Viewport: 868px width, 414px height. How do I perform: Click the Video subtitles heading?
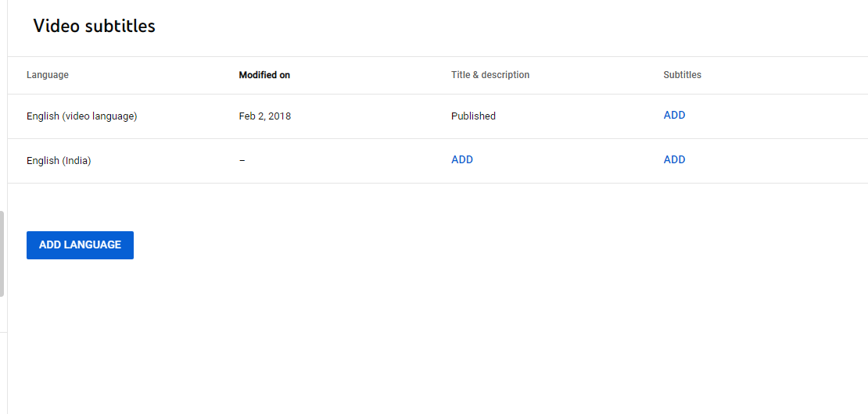click(94, 26)
